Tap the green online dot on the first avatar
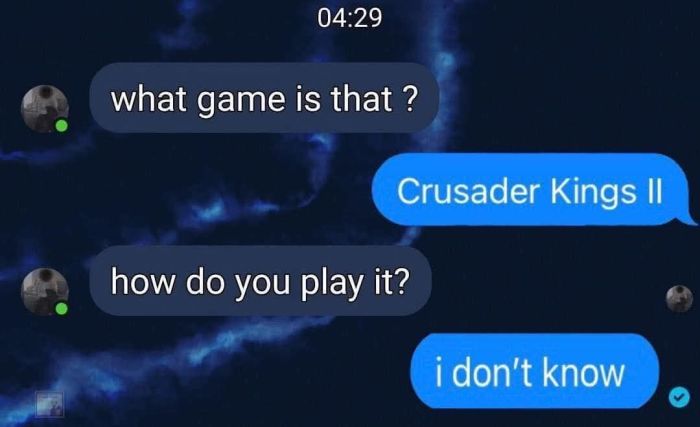This screenshot has height=427, width=700. click(x=62, y=126)
